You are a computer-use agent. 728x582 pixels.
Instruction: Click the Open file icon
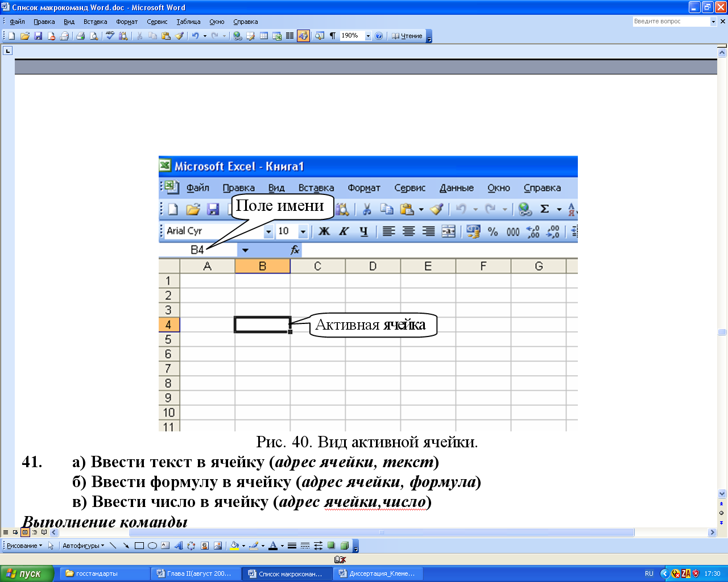tap(25, 36)
